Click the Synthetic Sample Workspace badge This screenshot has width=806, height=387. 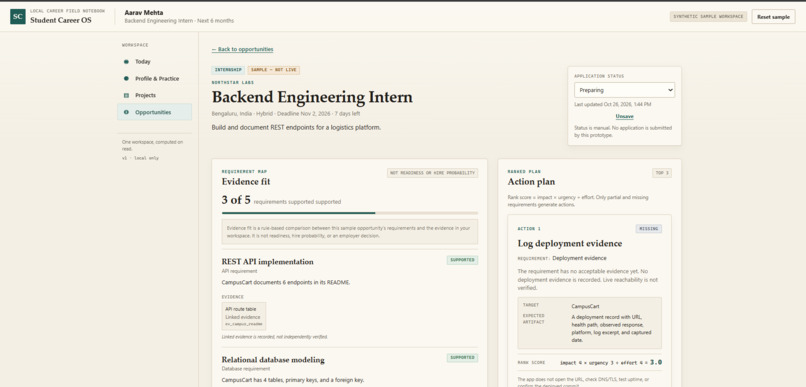click(708, 16)
